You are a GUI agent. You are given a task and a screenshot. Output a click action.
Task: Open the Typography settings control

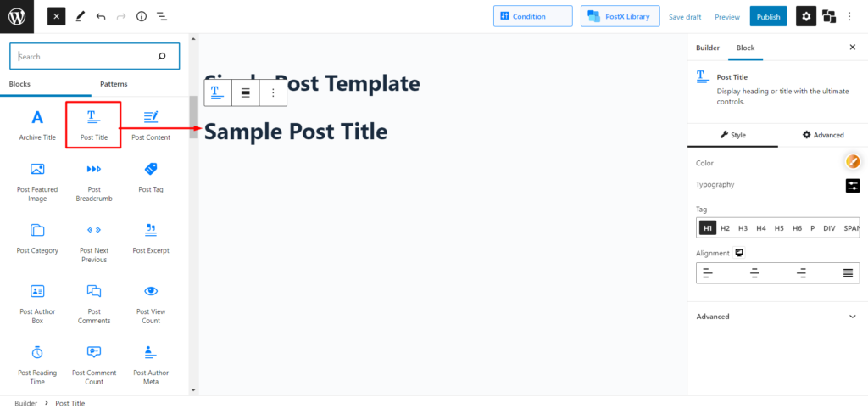point(852,185)
